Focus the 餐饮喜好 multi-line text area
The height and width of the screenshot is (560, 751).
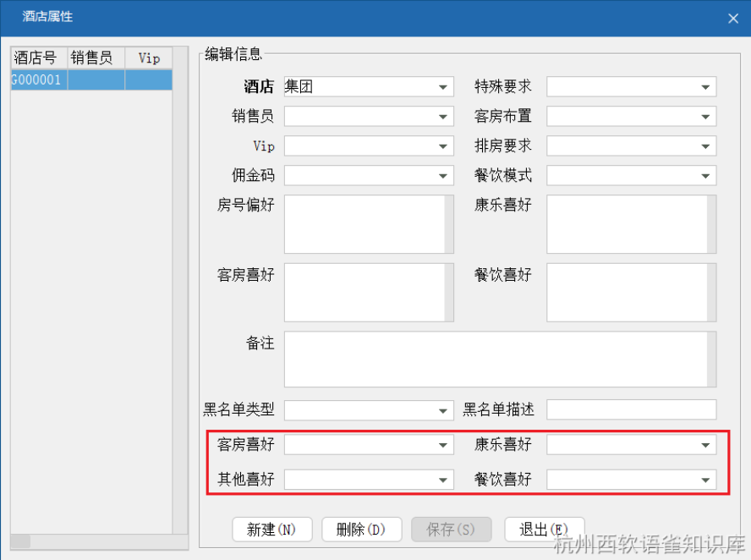tap(627, 293)
